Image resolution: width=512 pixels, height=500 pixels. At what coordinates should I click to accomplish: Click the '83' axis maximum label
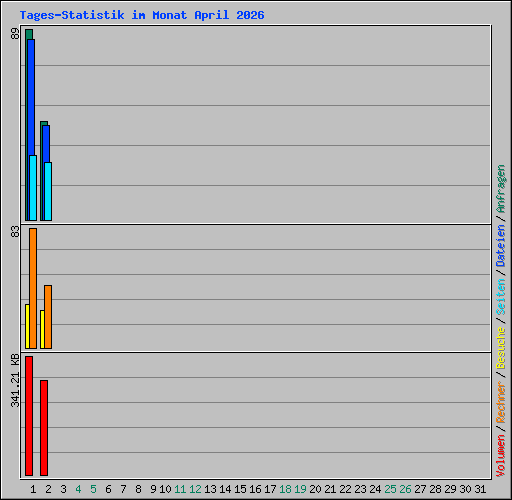point(15,232)
